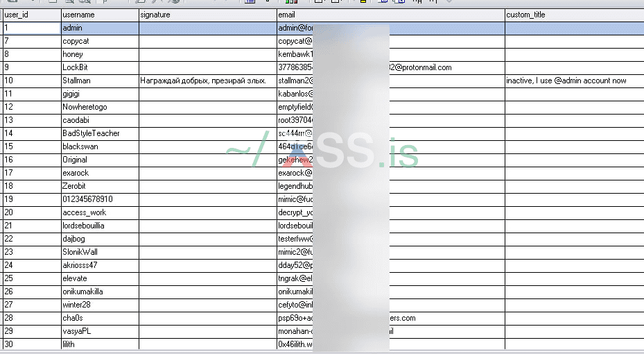Screen dimensions: 644x354
Task: Click the 'access_work' username cell
Action: [x=100, y=212]
